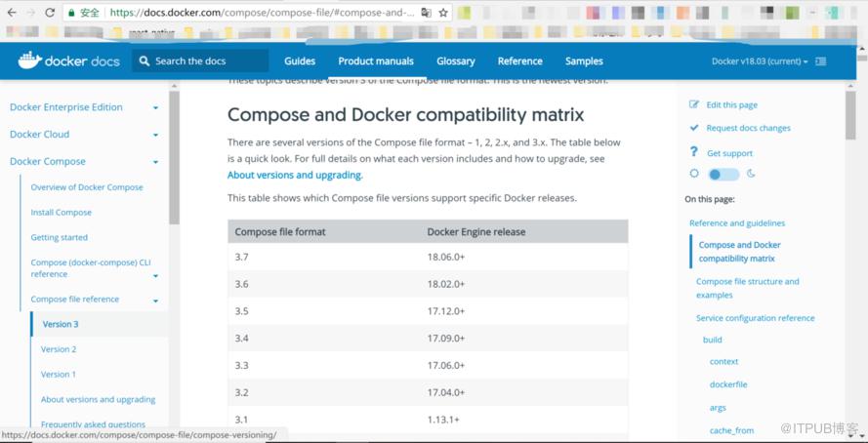
Task: Jump to cache_from section
Action: click(731, 430)
